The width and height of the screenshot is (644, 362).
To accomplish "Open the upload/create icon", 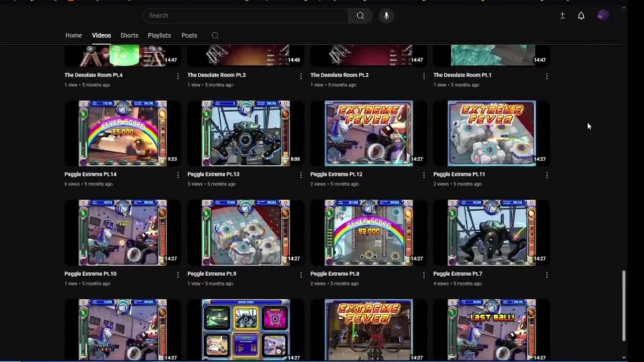I will coord(562,16).
